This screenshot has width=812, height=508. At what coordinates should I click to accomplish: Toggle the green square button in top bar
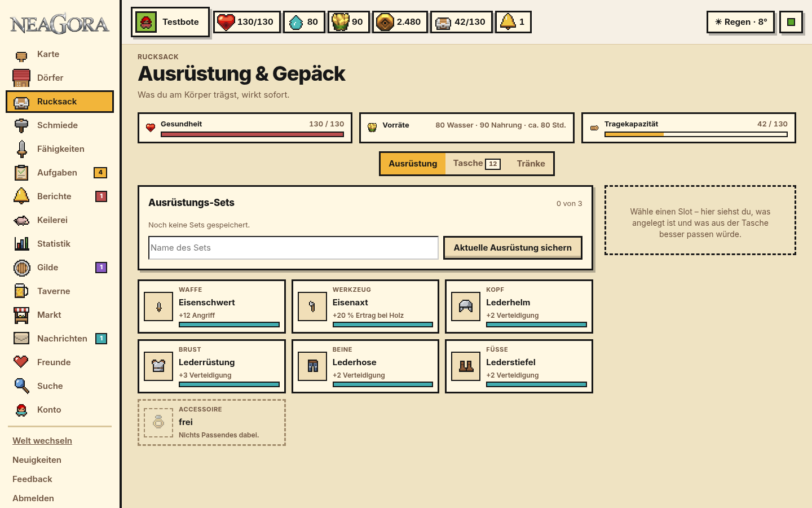pyautogui.click(x=791, y=22)
